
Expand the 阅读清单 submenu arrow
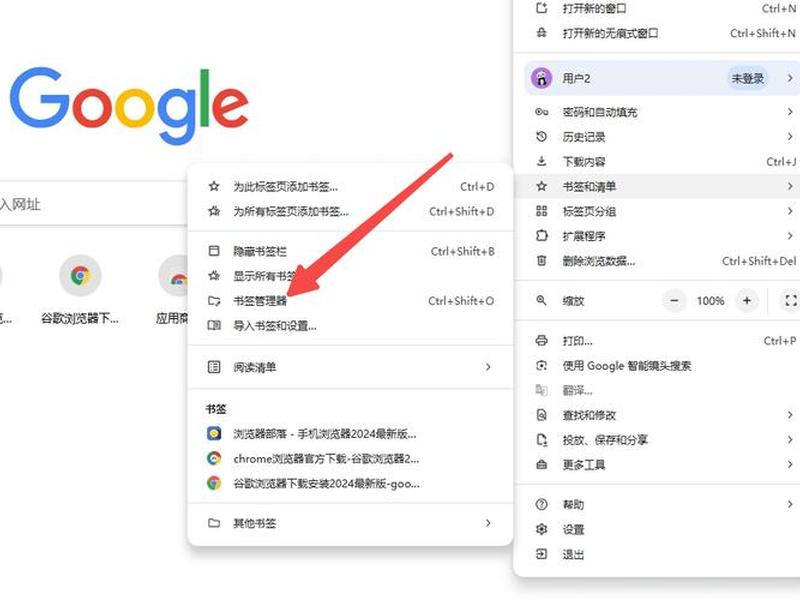488,367
